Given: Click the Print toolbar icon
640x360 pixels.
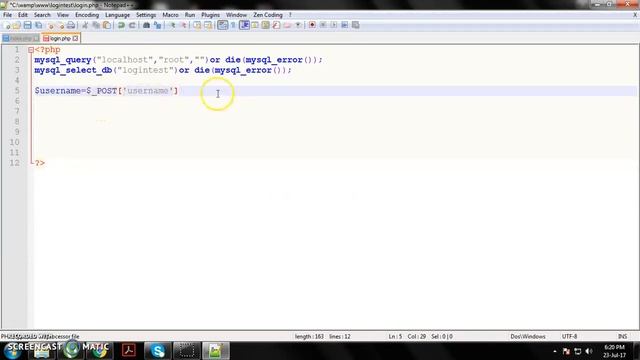Looking at the screenshot, I should coord(71,25).
